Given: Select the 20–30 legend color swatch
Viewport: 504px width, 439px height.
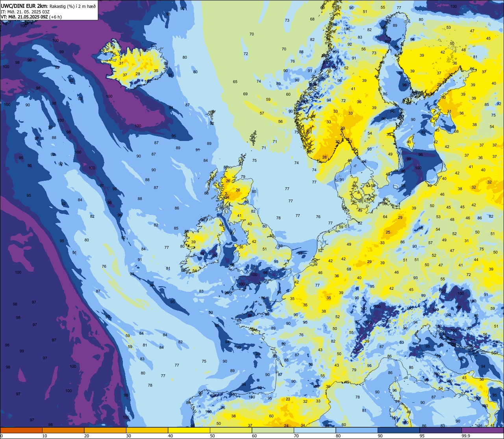Looking at the screenshot, I should pos(105,430).
